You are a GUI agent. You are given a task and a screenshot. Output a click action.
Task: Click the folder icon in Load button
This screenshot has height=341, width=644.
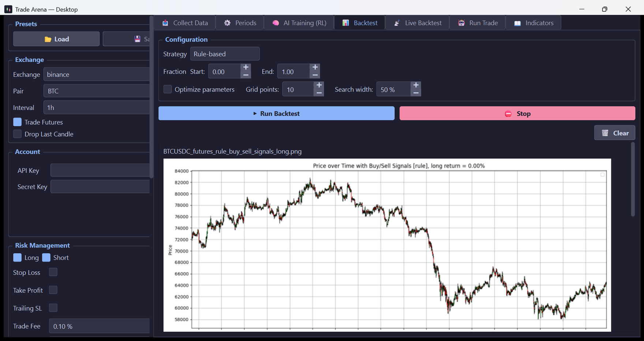[48, 39]
